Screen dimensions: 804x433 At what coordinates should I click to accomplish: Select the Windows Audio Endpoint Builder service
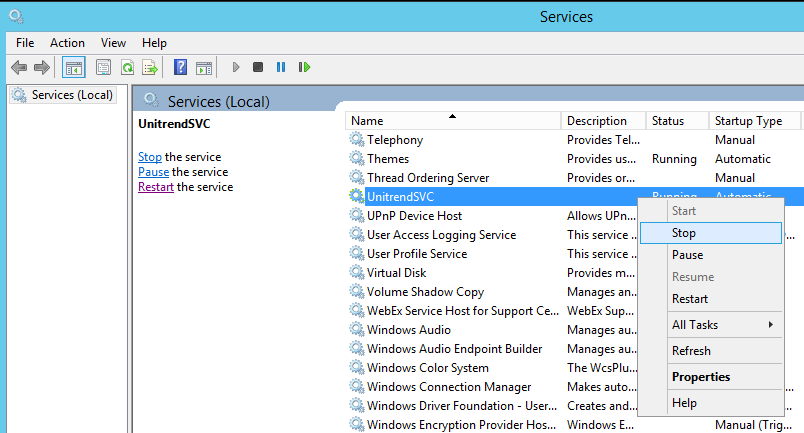coord(491,348)
